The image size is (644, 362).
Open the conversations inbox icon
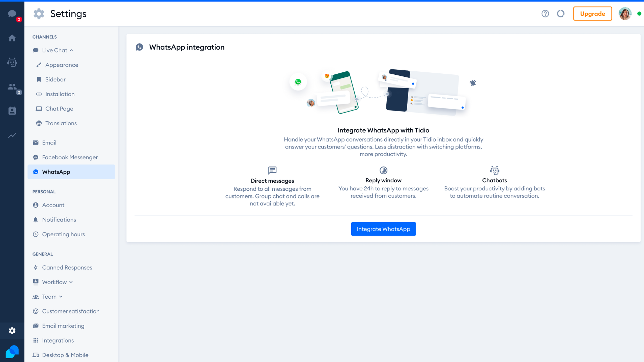12,14
